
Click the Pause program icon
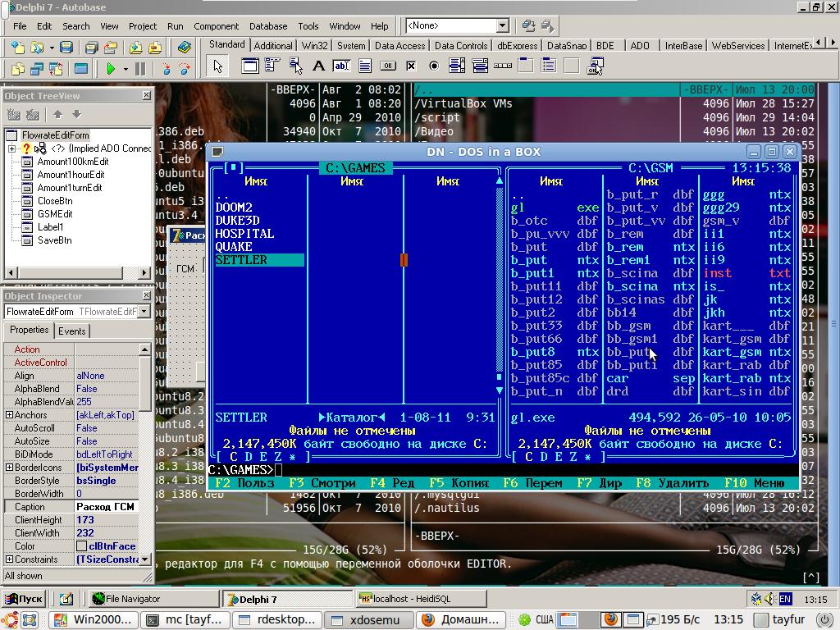(140, 70)
